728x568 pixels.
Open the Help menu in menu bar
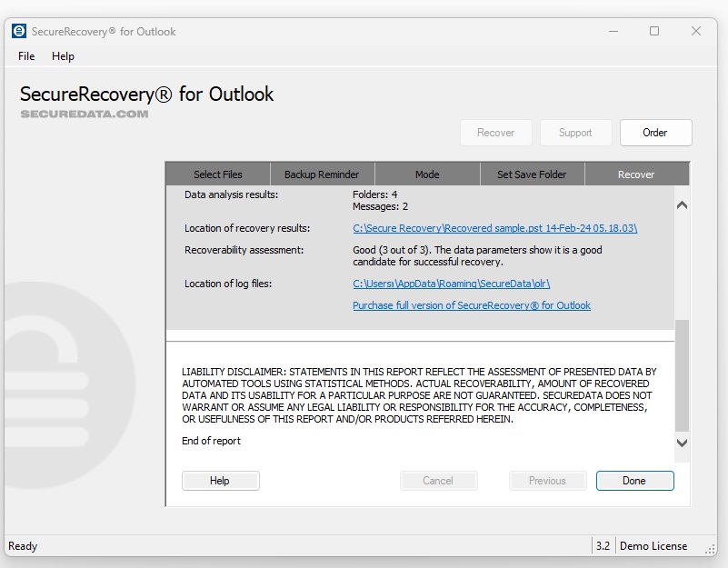pyautogui.click(x=63, y=56)
